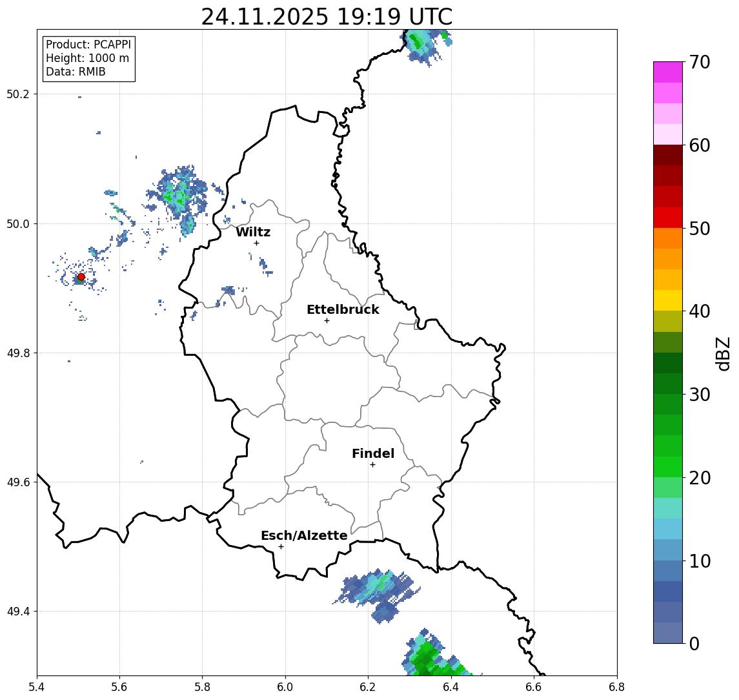
Task: Click the colorbar tick label 50
Action: (x=700, y=229)
